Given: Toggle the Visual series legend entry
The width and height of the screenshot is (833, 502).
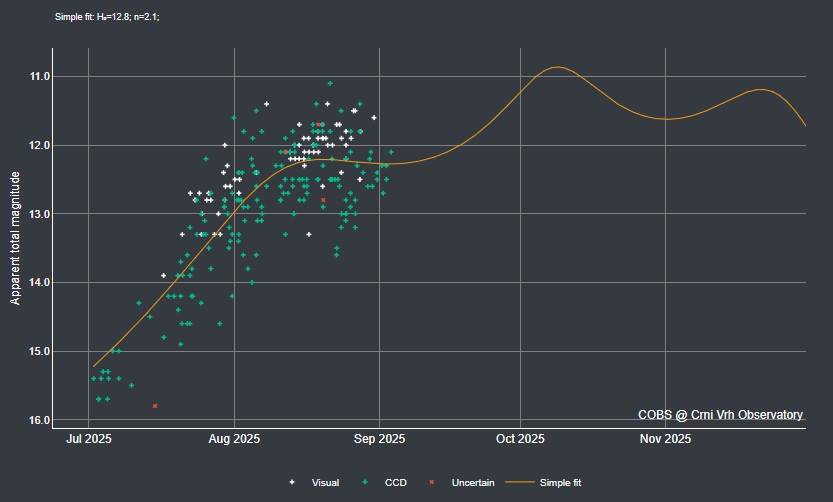Looking at the screenshot, I should coord(314,482).
